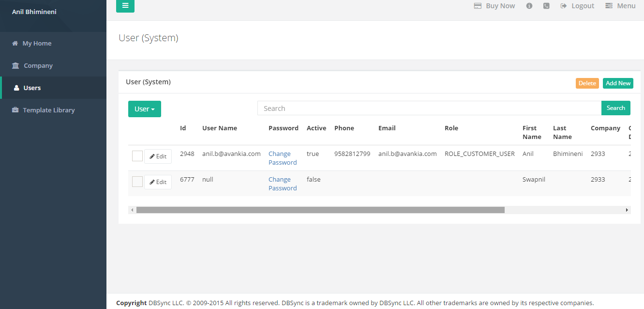644x309 pixels.
Task: Go to Users in the sidebar
Action: 32,88
